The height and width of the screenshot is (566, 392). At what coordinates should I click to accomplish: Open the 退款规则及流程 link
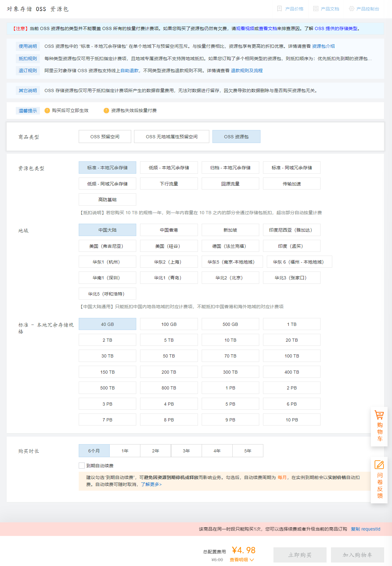coord(247,71)
